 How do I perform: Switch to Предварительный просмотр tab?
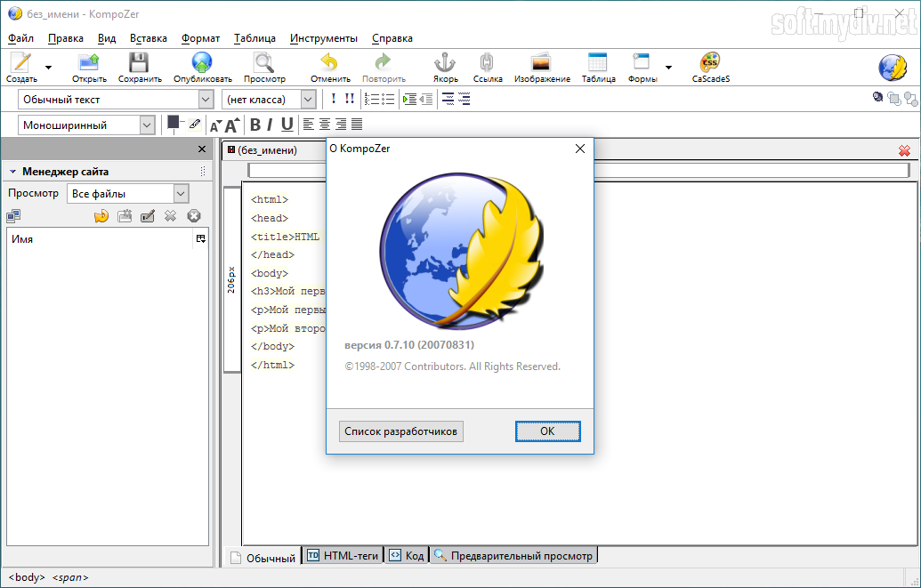tap(514, 556)
